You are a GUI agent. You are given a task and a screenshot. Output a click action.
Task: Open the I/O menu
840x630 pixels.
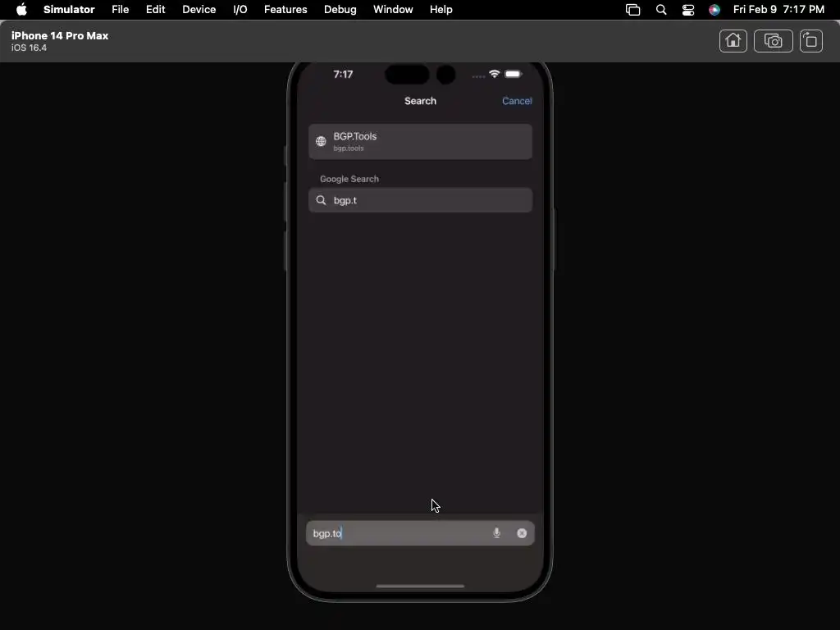[x=240, y=10]
